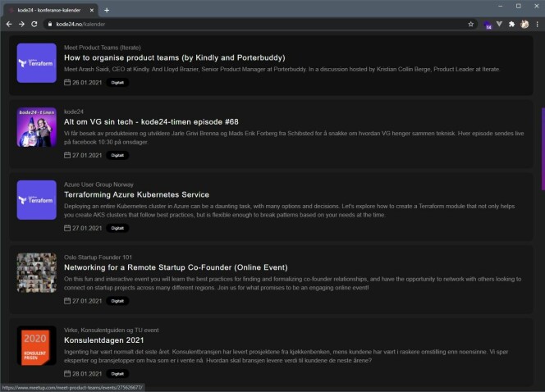
Task: Click organizer label 'kode24' above episode #68
Action: pos(74,112)
